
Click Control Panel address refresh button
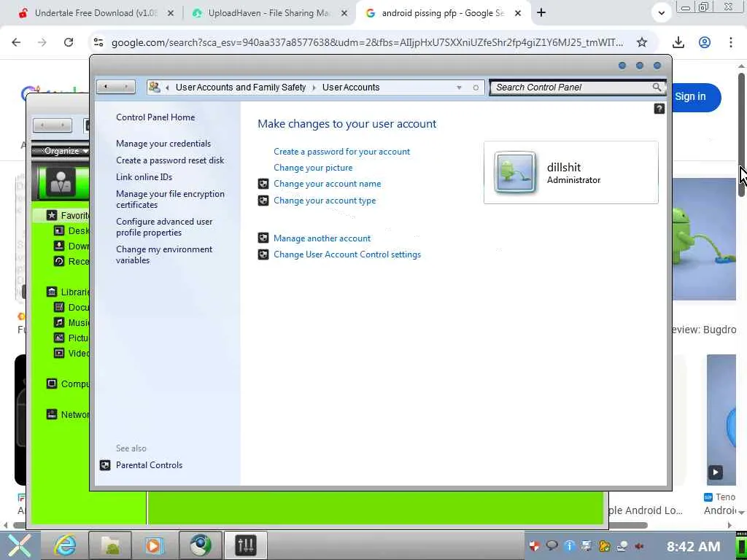476,87
